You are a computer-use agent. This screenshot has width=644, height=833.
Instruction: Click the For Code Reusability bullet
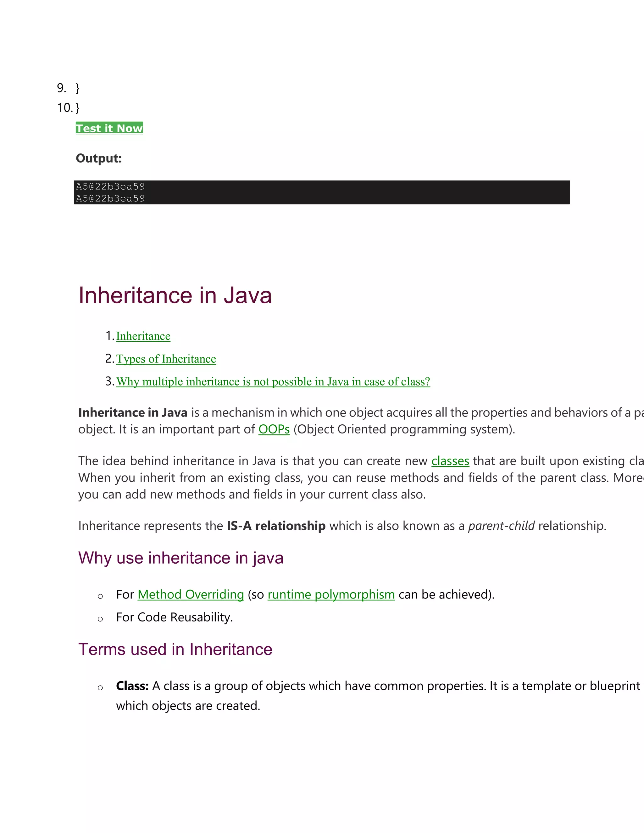point(174,617)
